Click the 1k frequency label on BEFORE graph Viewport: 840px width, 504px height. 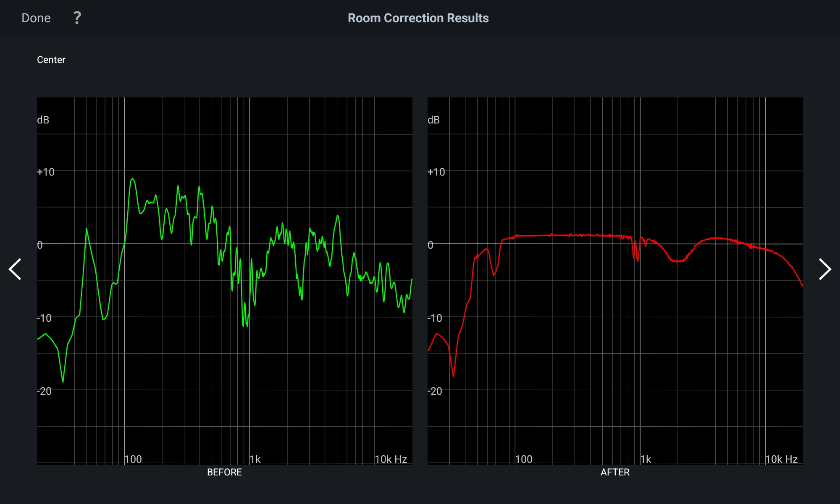(x=255, y=459)
